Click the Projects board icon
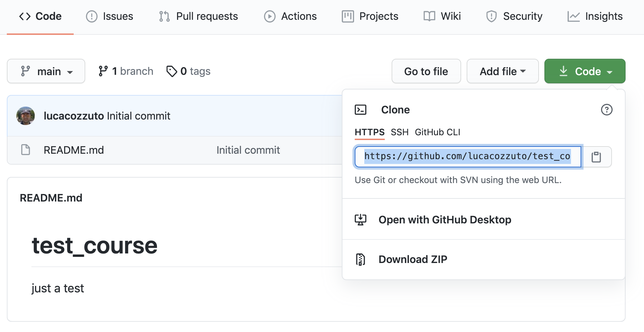Image resolution: width=644 pixels, height=332 pixels. point(348,16)
